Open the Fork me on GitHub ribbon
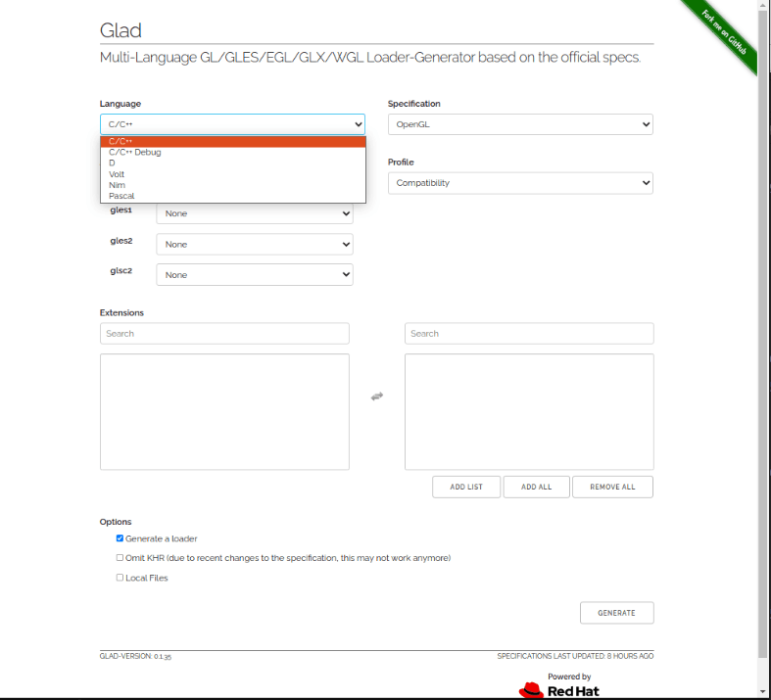The height and width of the screenshot is (700, 771). [723, 32]
